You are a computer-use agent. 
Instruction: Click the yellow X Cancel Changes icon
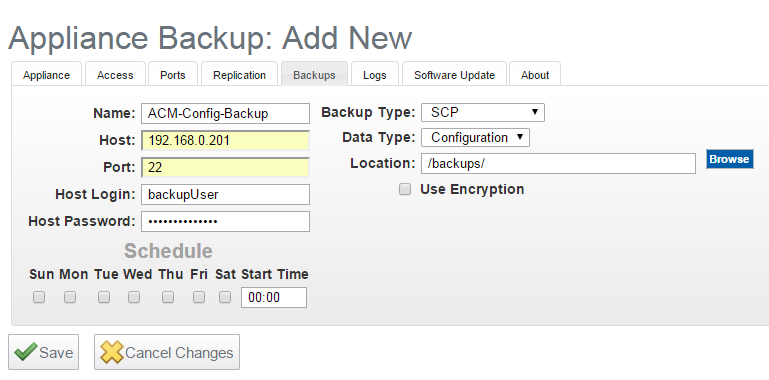tap(112, 352)
